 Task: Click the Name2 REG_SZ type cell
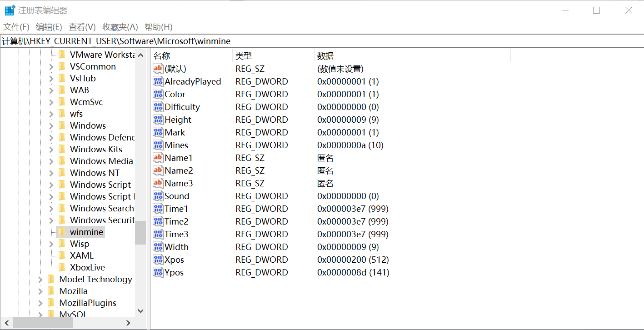[250, 170]
